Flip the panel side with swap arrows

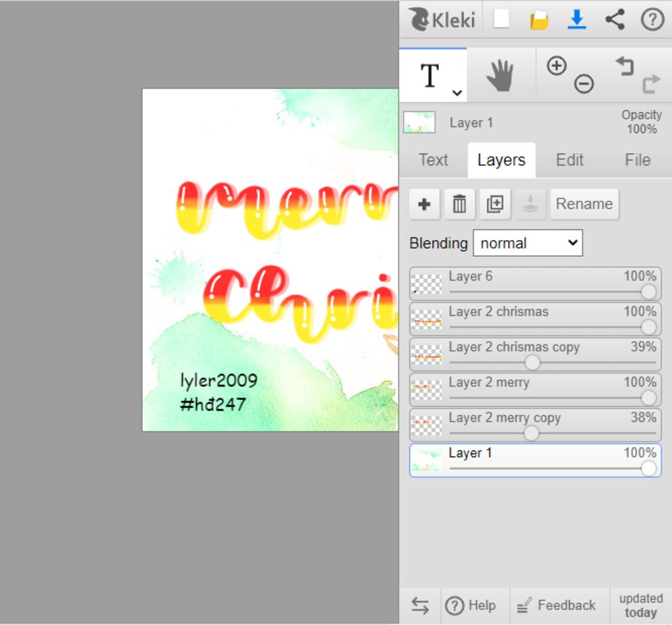coord(420,605)
